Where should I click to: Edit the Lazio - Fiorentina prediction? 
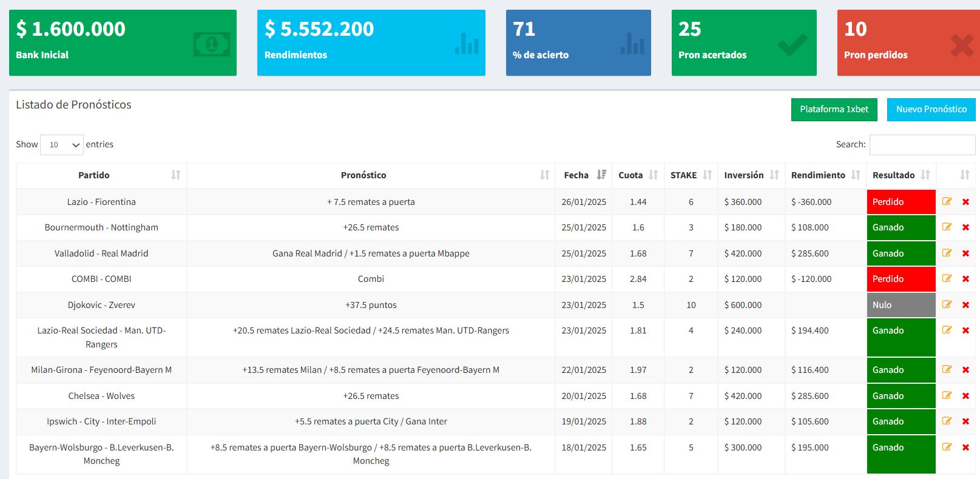(947, 201)
